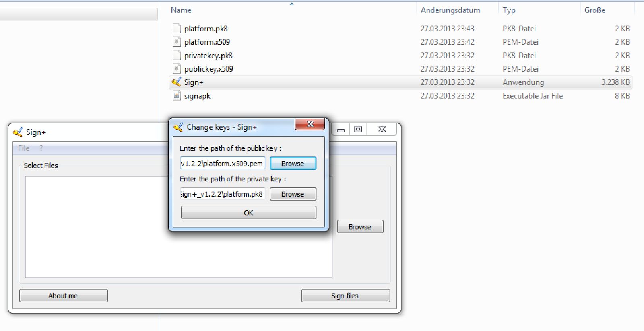Browse for the private key file
The image size is (644, 331).
pos(293,194)
